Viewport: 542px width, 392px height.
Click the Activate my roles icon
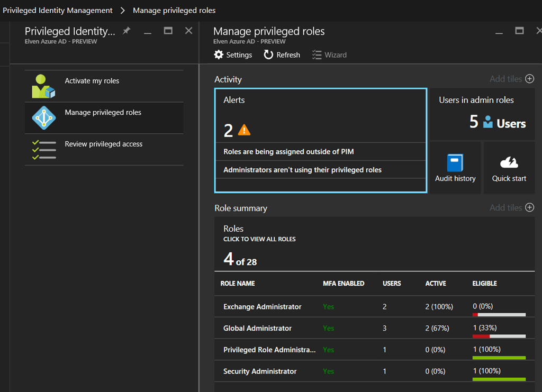(43, 86)
